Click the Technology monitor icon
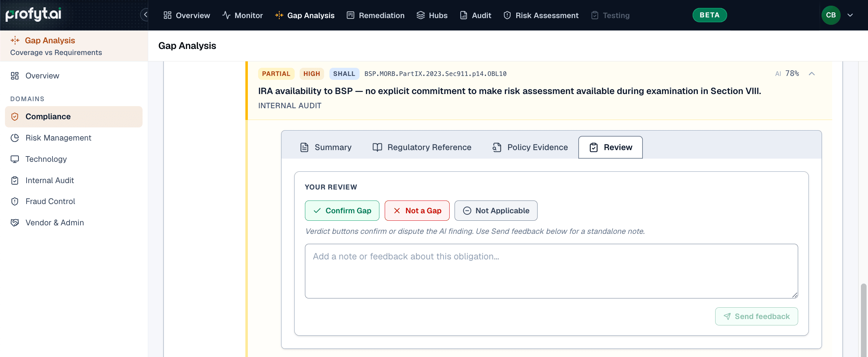This screenshot has height=357, width=868. pos(15,159)
